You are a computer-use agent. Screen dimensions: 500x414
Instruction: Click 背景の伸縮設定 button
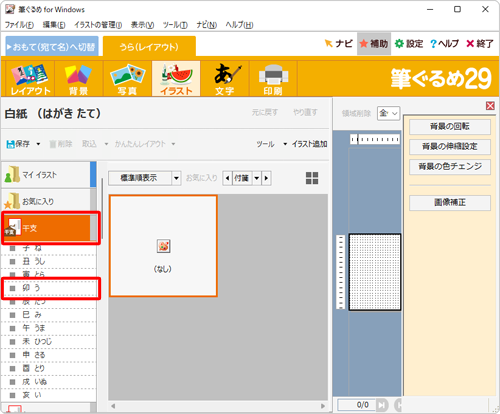click(x=450, y=147)
